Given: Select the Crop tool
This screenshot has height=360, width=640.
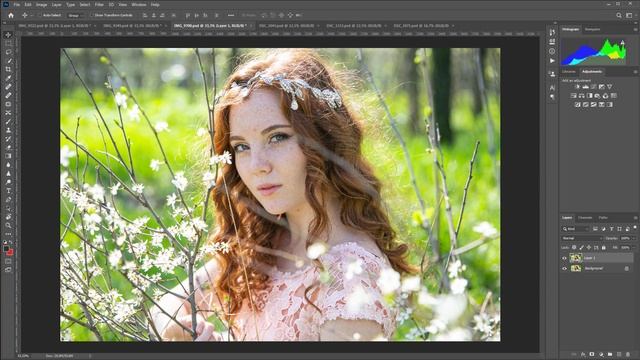Looking at the screenshot, I should [8, 69].
